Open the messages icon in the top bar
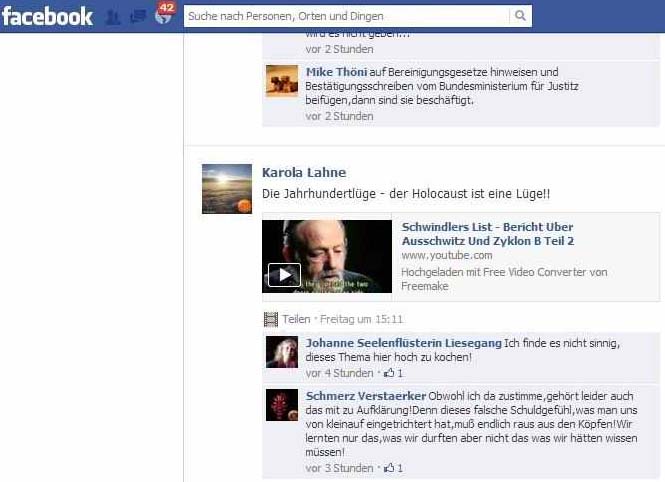Image resolution: width=665 pixels, height=482 pixels. (x=137, y=17)
